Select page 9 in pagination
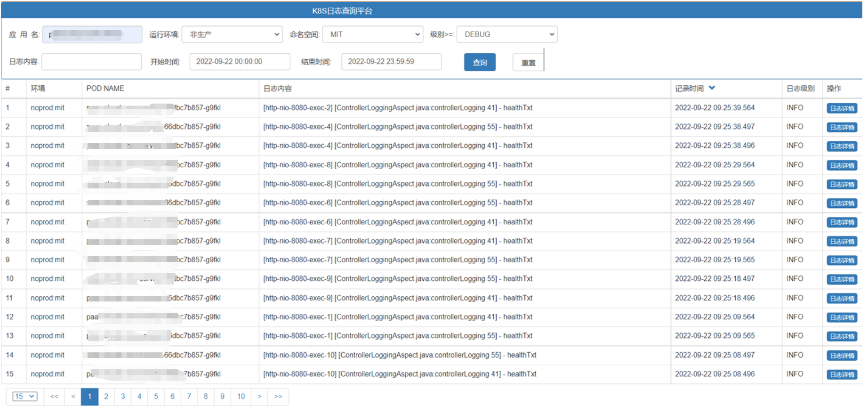Screen dimensions: 868x415 point(222,397)
